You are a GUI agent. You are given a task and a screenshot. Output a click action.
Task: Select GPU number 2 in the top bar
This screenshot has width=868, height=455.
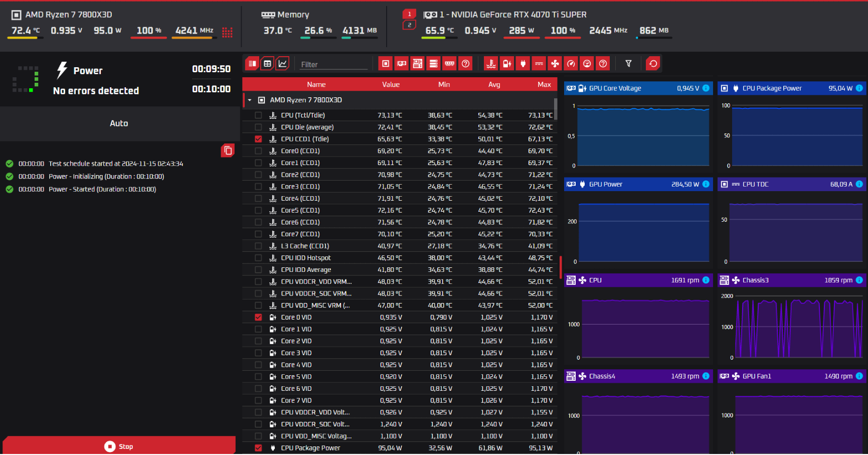coord(409,25)
